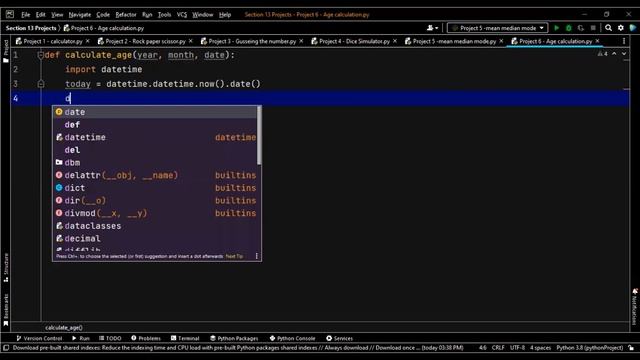
Task: Click the Next Tip link in popup
Action: (x=234, y=256)
